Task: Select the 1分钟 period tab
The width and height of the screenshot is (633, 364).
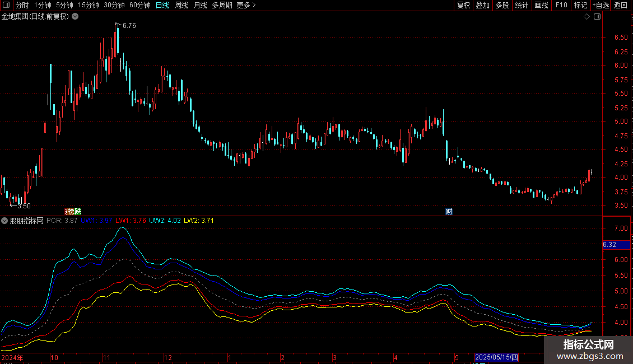Action: point(43,5)
